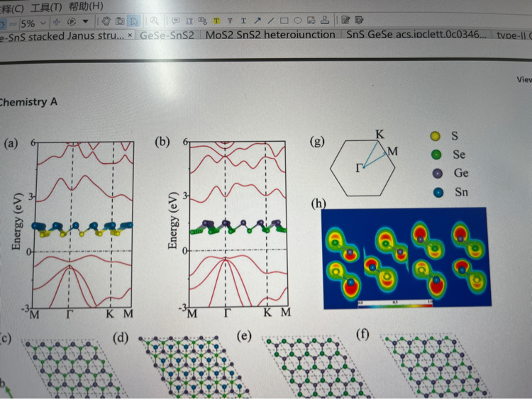Open the Find magnifier tool
The image size is (532, 399).
[155, 21]
